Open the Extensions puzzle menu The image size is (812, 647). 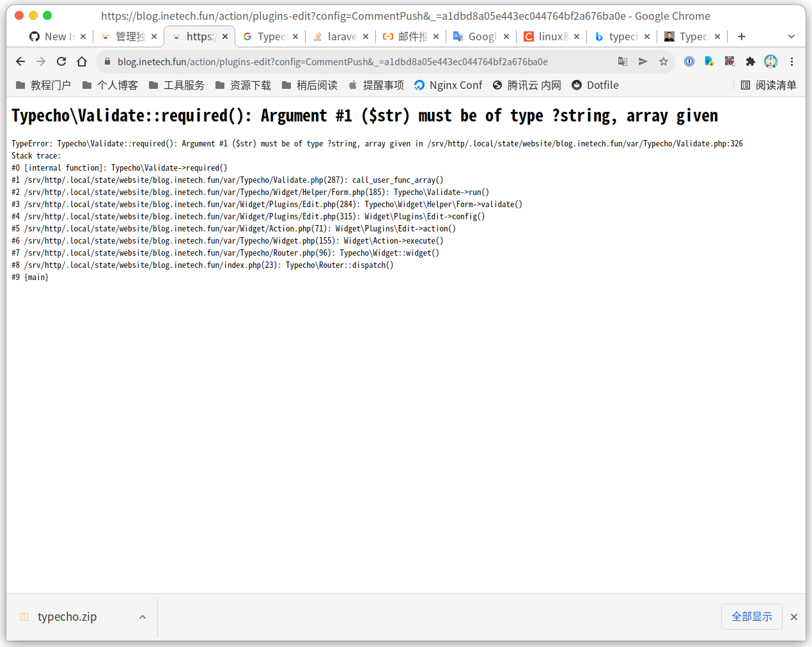click(x=751, y=61)
